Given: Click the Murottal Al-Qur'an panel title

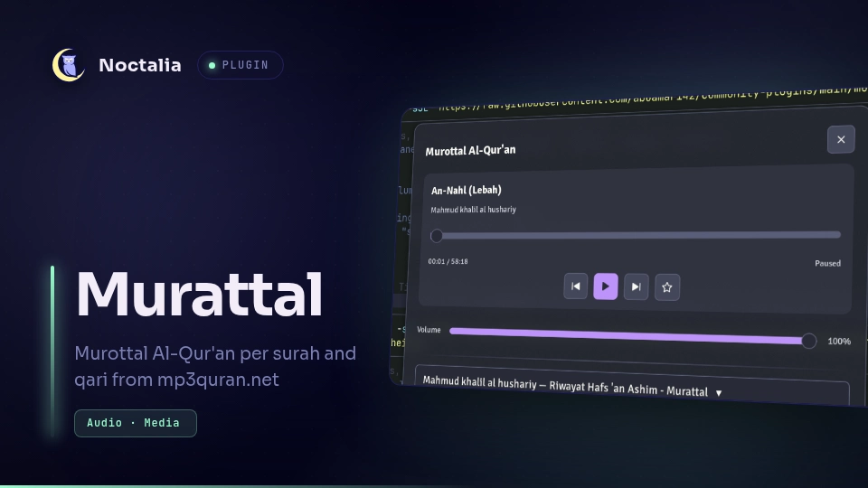Looking at the screenshot, I should (470, 151).
